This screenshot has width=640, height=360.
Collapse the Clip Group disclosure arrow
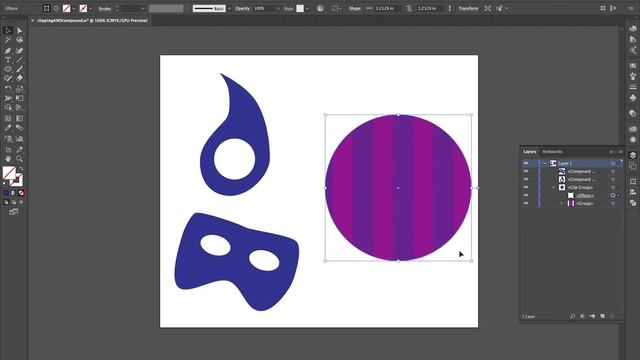(x=553, y=187)
